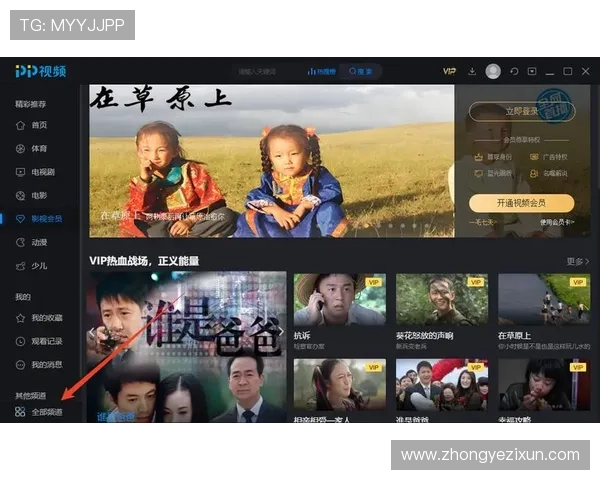Open the 首页 home page from sidebar
The image size is (600, 480).
[x=31, y=125]
